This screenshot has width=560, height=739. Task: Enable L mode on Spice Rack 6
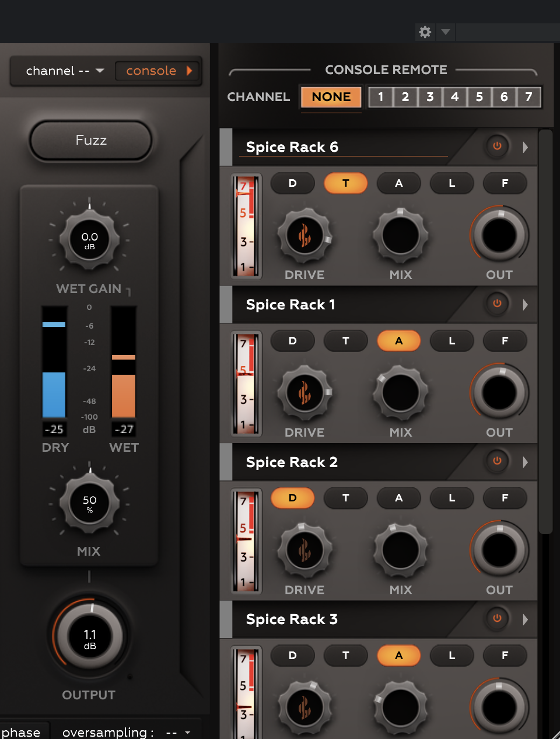coord(452,183)
